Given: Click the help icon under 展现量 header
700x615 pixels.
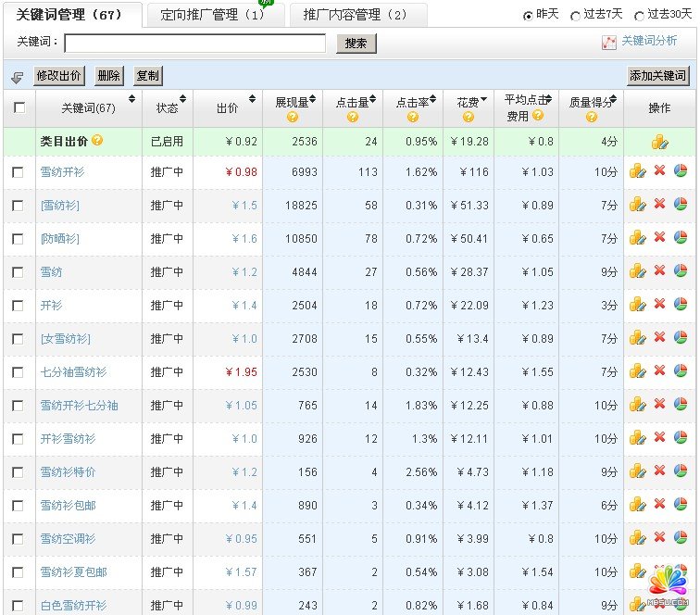Looking at the screenshot, I should point(292,118).
